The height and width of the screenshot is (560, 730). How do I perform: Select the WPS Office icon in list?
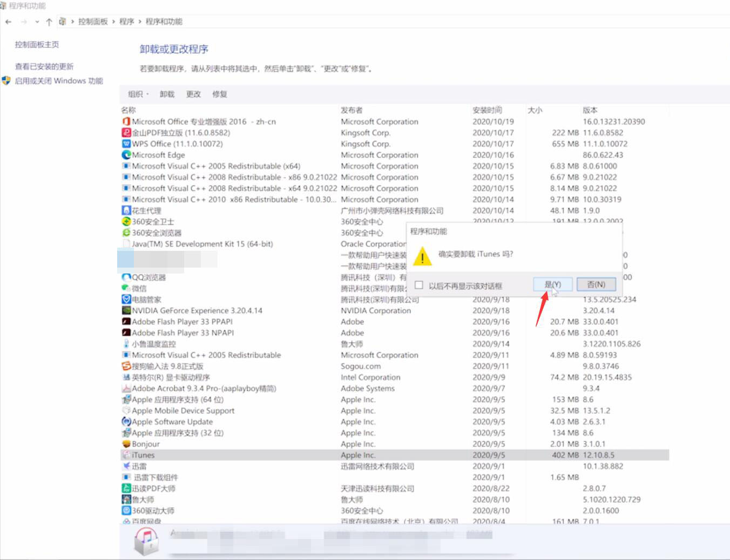click(x=126, y=144)
